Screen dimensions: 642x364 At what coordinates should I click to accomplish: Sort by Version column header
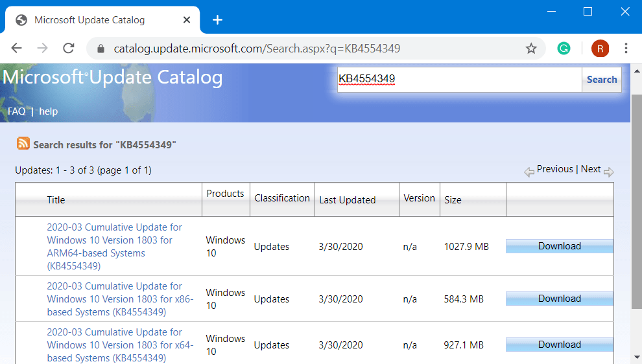pyautogui.click(x=420, y=198)
